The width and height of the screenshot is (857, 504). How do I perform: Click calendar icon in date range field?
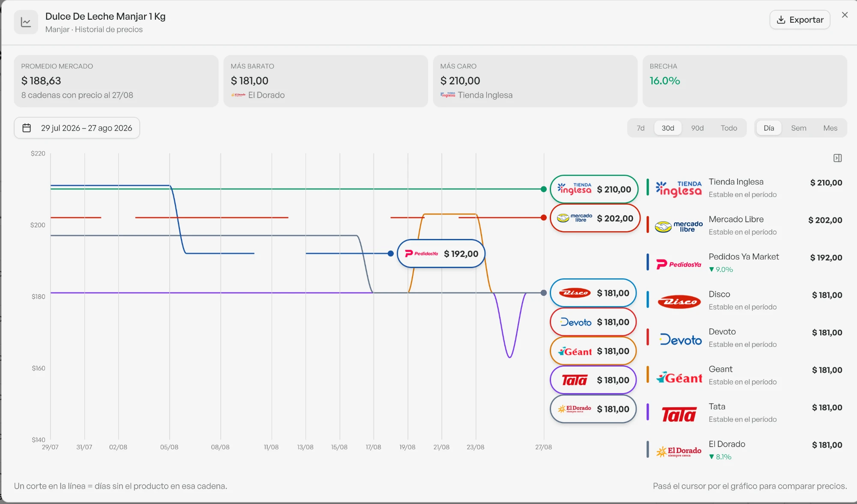click(x=27, y=128)
